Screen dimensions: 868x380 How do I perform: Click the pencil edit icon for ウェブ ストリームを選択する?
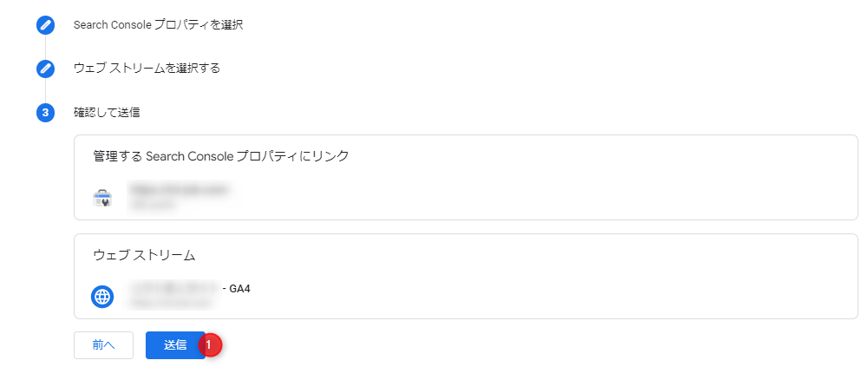(x=45, y=69)
